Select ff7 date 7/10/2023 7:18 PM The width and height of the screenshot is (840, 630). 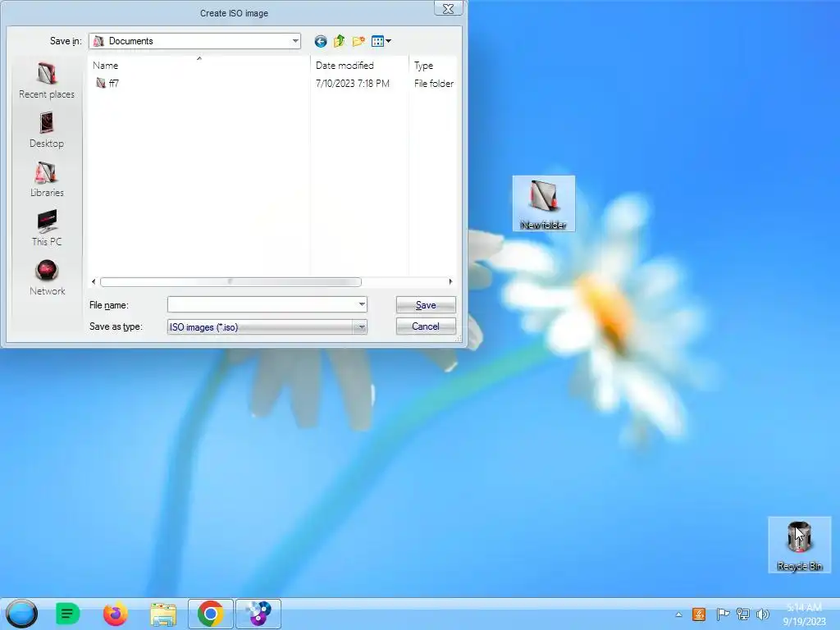click(353, 84)
